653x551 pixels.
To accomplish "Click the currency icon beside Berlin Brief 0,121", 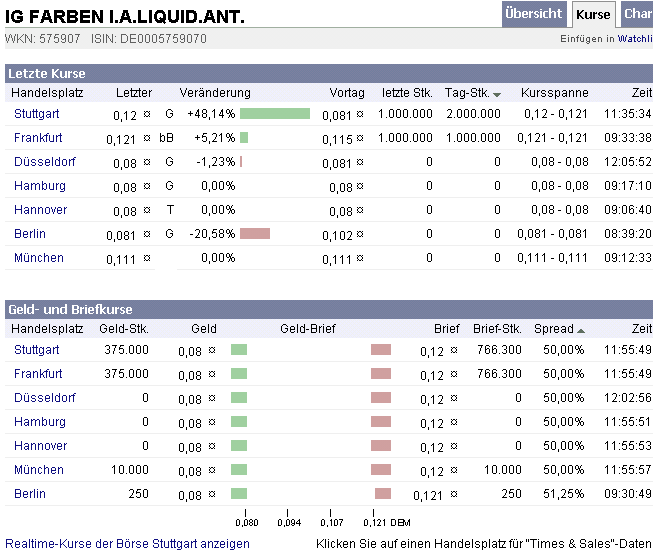I will click(454, 494).
